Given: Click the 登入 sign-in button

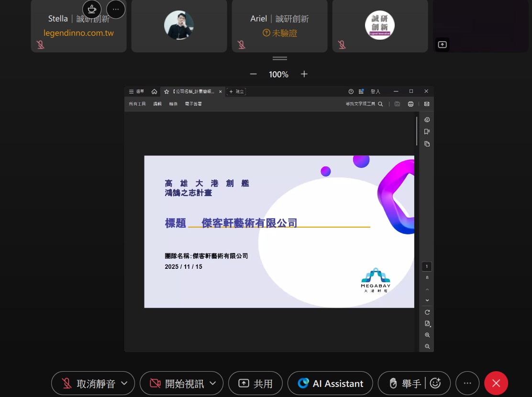Looking at the screenshot, I should [x=375, y=91].
